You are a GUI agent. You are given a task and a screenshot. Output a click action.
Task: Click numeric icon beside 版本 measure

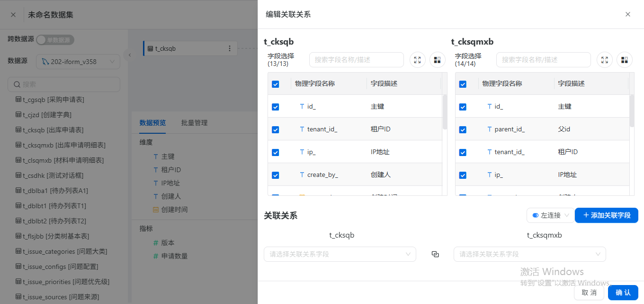[x=156, y=243]
